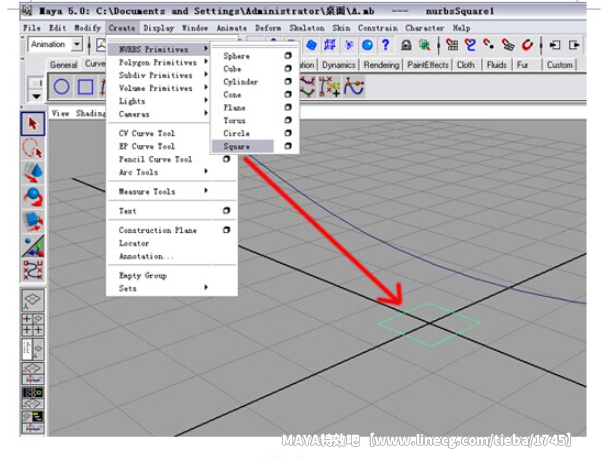Open Sphere option box
613x459 pixels.
tap(288, 56)
